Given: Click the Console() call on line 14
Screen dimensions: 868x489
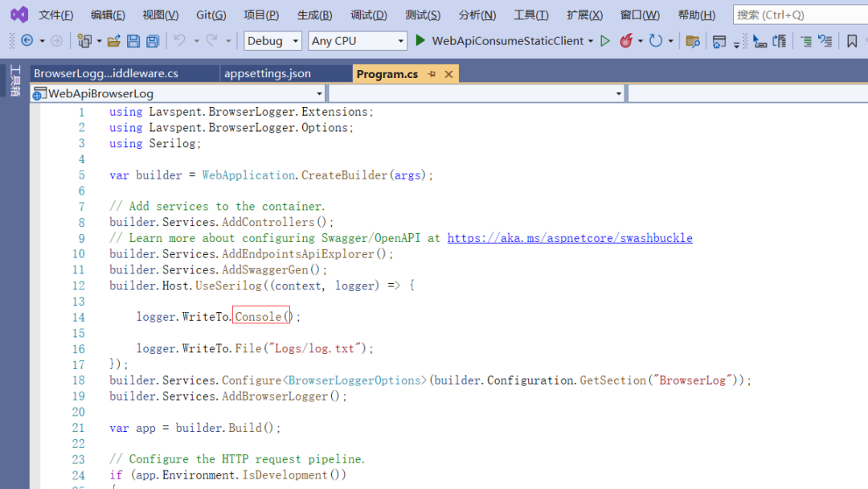Looking at the screenshot, I should click(264, 317).
